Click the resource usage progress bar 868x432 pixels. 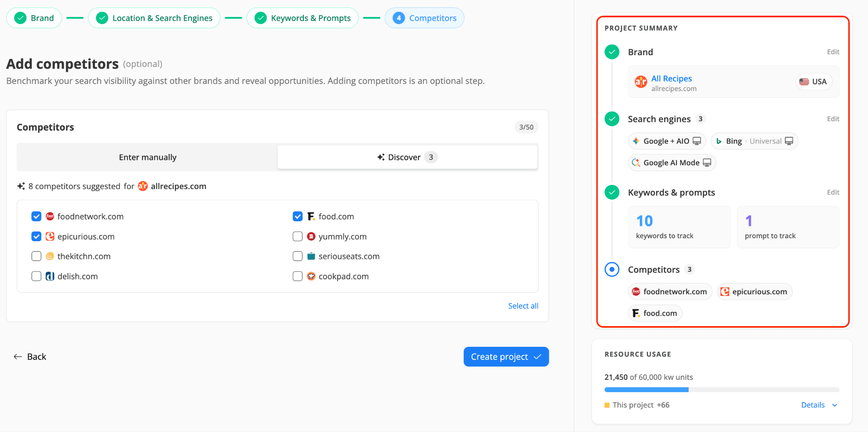(x=722, y=390)
